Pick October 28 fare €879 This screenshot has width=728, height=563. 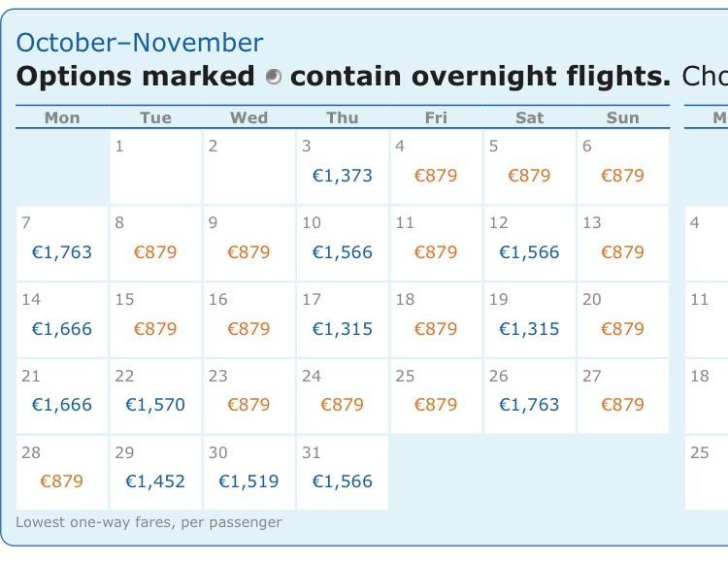62,480
